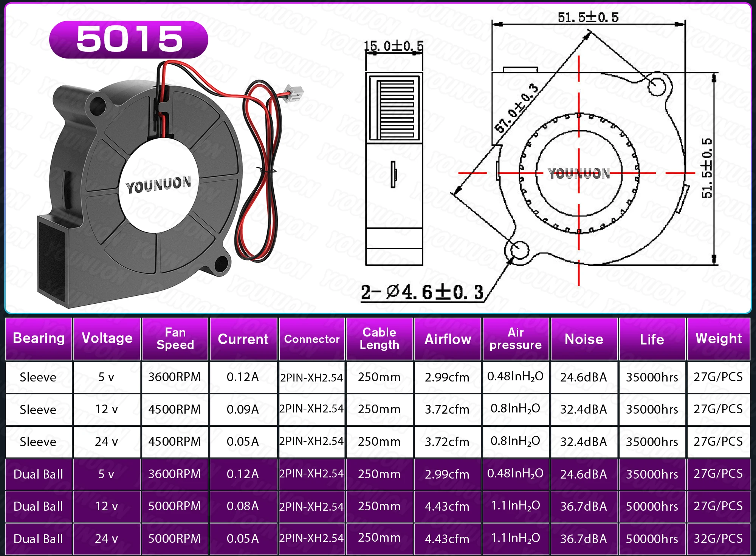The width and height of the screenshot is (756, 556).
Task: Click the YOUNUON label on the fan photo
Action: 158,184
